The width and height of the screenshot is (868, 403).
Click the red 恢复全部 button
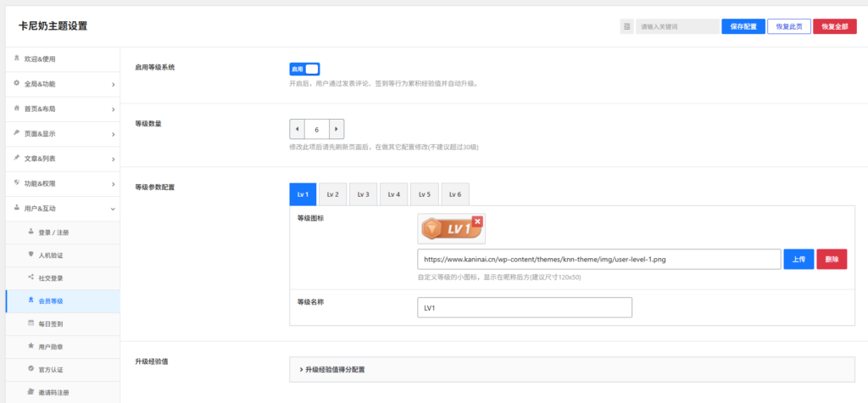835,26
